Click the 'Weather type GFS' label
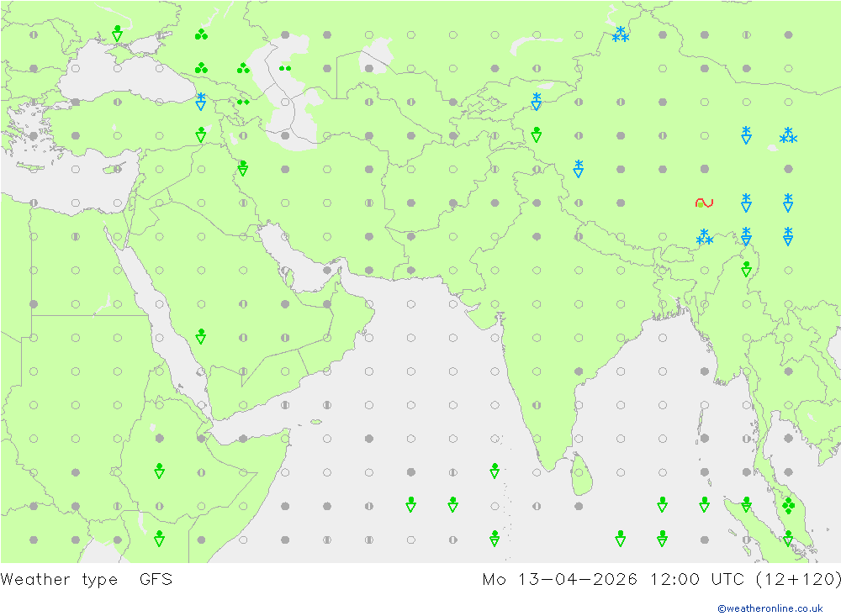Image resolution: width=841 pixels, height=616 pixels. pos(87,580)
